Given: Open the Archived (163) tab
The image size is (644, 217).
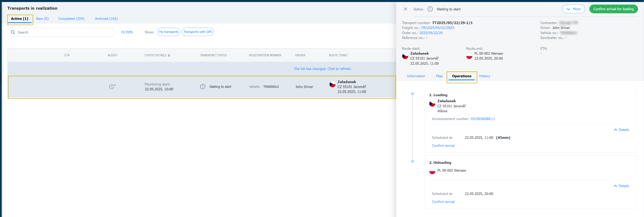Looking at the screenshot, I should tap(106, 19).
